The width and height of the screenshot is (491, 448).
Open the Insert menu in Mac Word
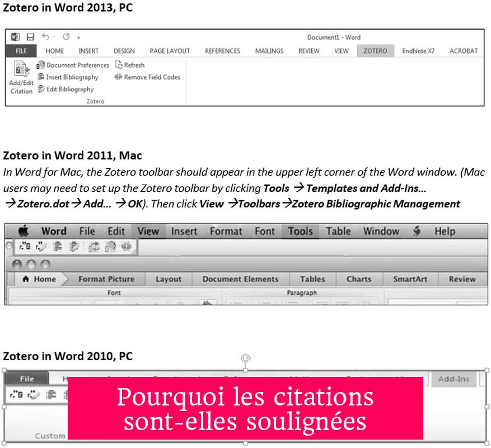click(184, 231)
